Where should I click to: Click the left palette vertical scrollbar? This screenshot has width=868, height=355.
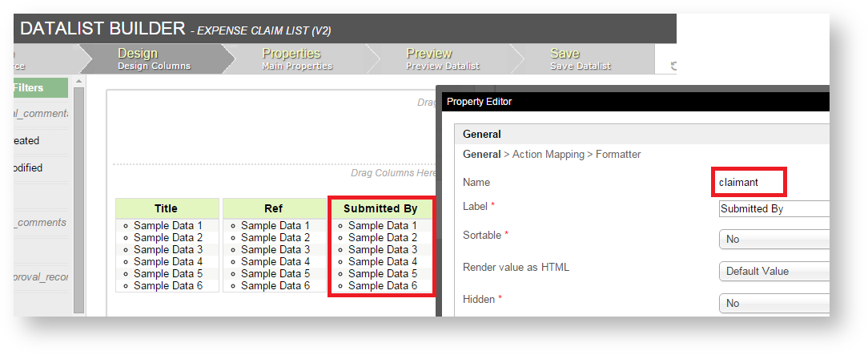click(78, 192)
